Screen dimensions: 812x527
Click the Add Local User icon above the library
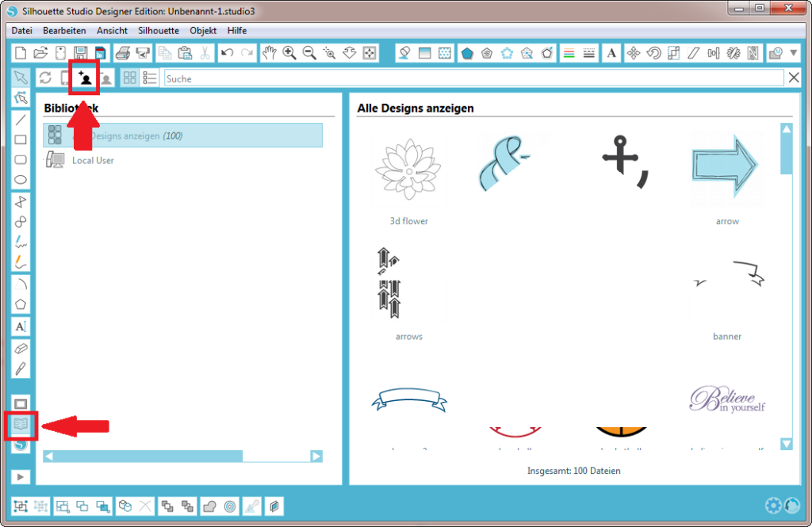click(83, 77)
